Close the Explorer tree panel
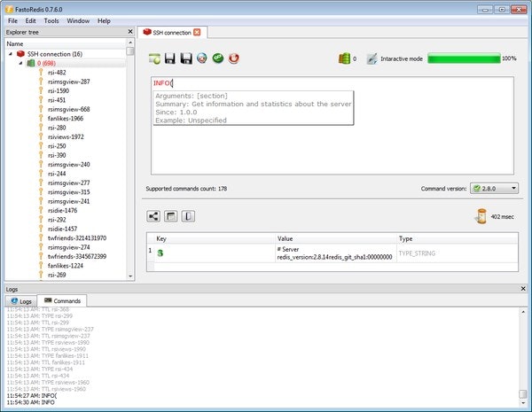 pyautogui.click(x=130, y=32)
